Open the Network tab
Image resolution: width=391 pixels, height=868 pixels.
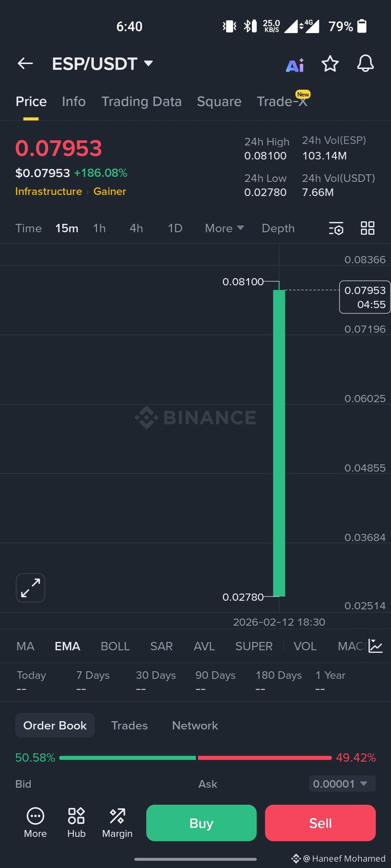pyautogui.click(x=195, y=725)
